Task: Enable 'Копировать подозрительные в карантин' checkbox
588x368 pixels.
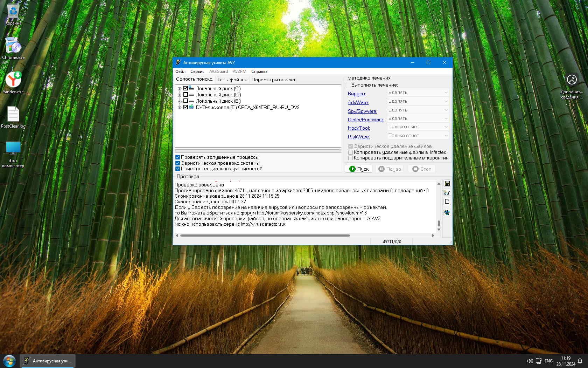Action: [350, 158]
